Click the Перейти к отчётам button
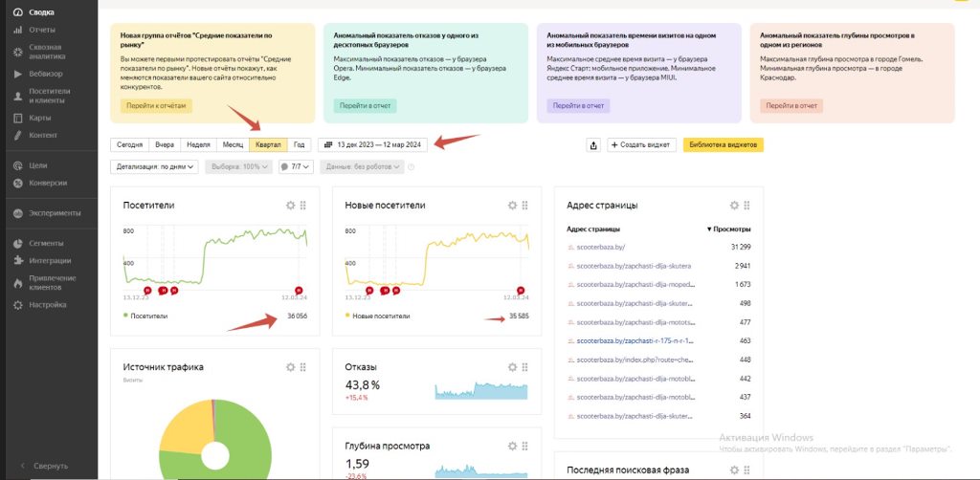 [x=156, y=105]
